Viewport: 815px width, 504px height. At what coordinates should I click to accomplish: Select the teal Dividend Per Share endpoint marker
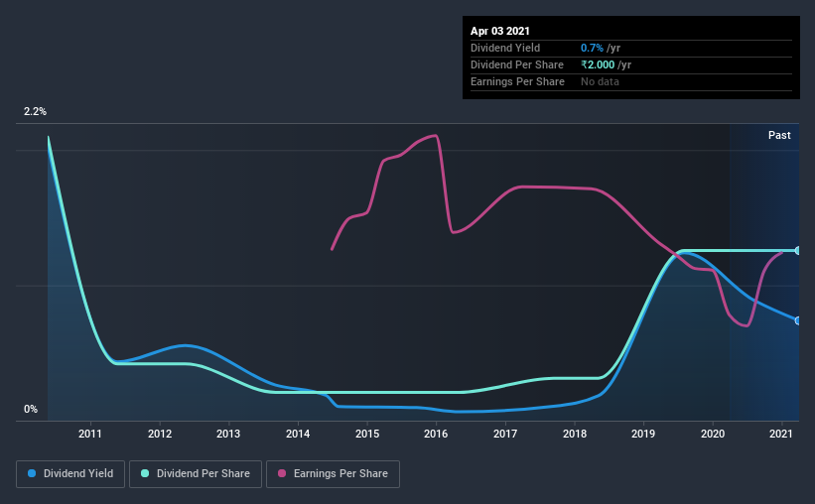pyautogui.click(x=797, y=250)
